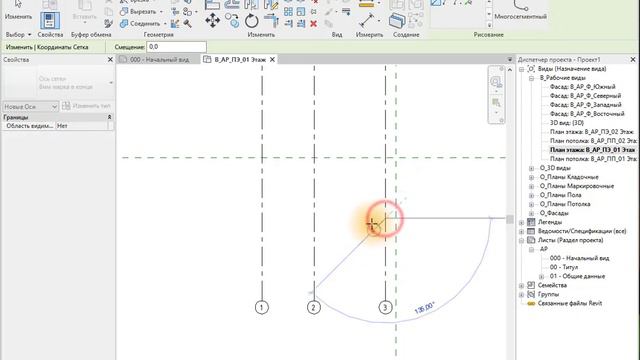
Task: Click the zoom region icon on navigation bar
Action: pos(496,102)
